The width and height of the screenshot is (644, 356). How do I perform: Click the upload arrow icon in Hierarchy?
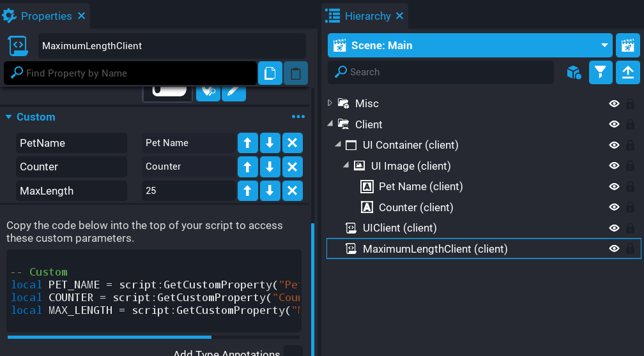click(x=627, y=73)
